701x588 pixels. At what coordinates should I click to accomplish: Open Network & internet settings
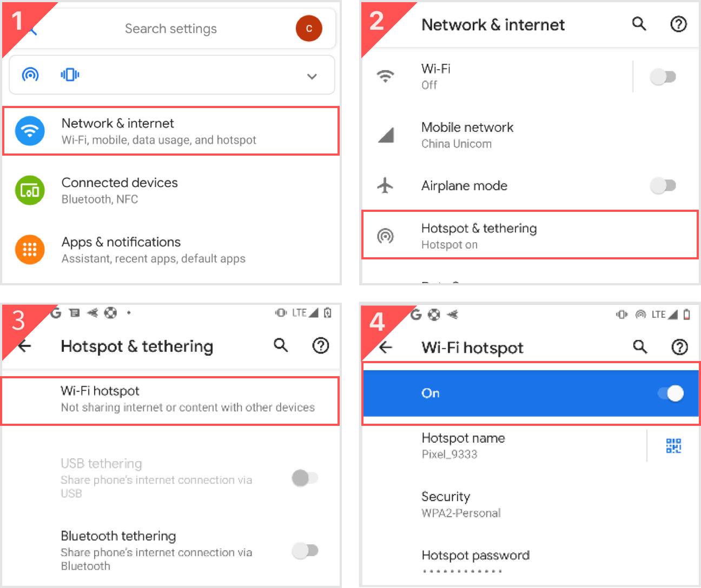click(x=171, y=131)
